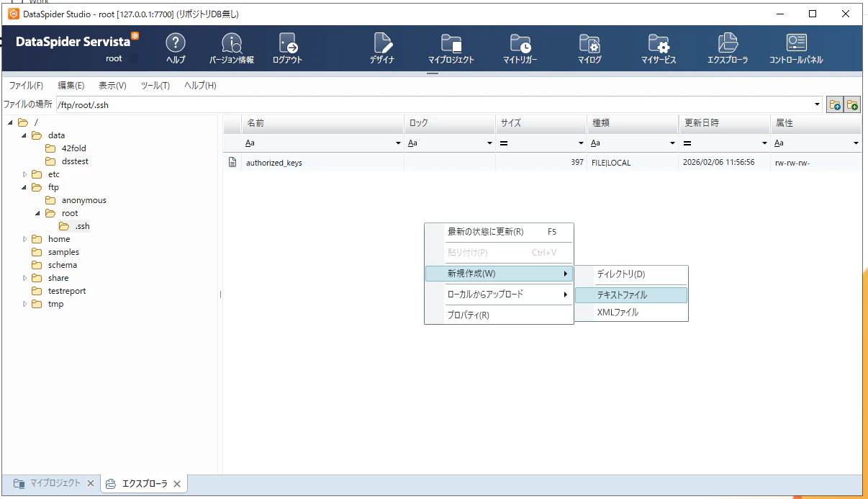The width and height of the screenshot is (868, 499).
Task: Click go-to-parent-folder icon beside path field
Action: pos(835,105)
